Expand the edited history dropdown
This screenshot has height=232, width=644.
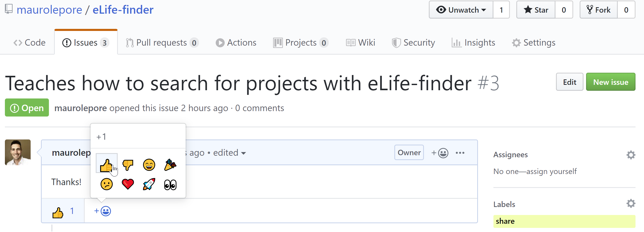[x=229, y=153]
